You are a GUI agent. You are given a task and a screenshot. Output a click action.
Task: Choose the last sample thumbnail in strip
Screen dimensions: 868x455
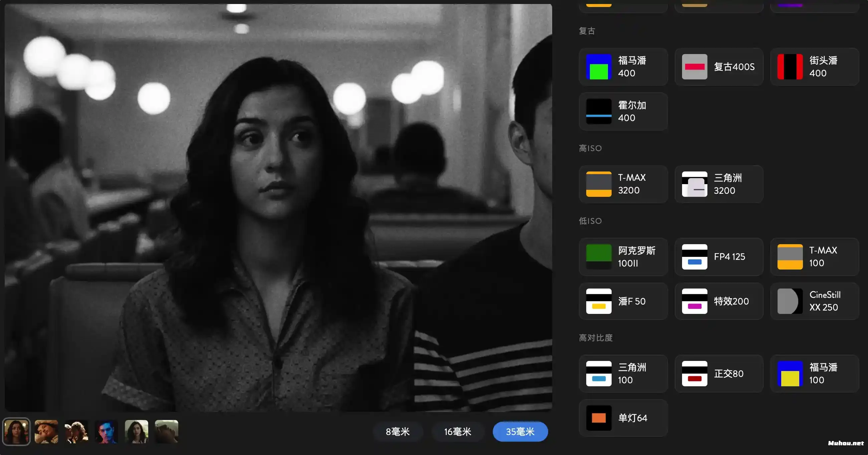pos(167,431)
